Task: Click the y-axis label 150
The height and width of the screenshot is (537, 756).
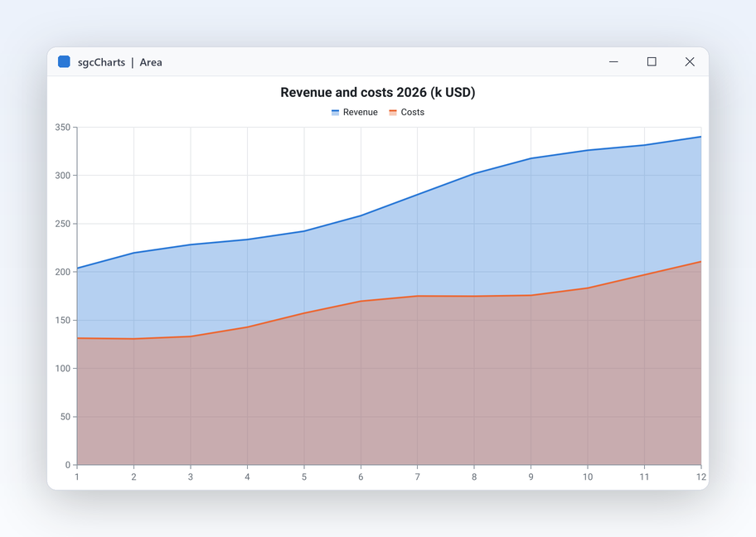Action: point(63,320)
